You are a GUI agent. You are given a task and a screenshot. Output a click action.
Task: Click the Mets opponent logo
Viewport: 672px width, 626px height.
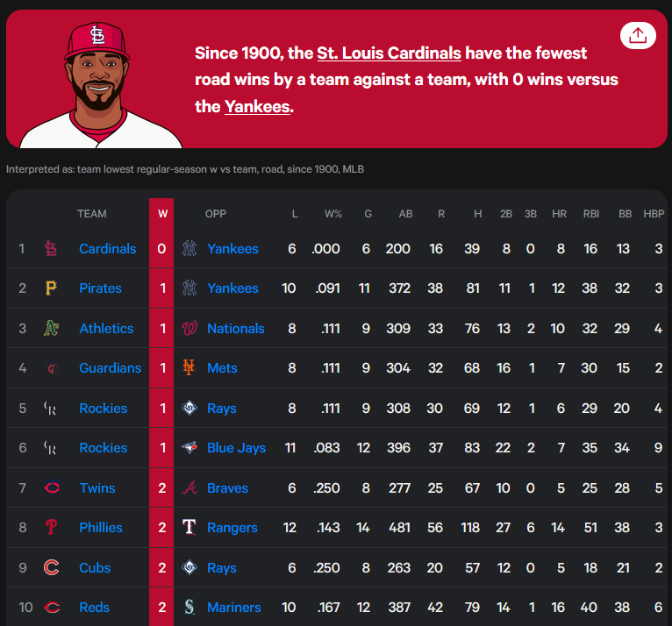tap(189, 367)
